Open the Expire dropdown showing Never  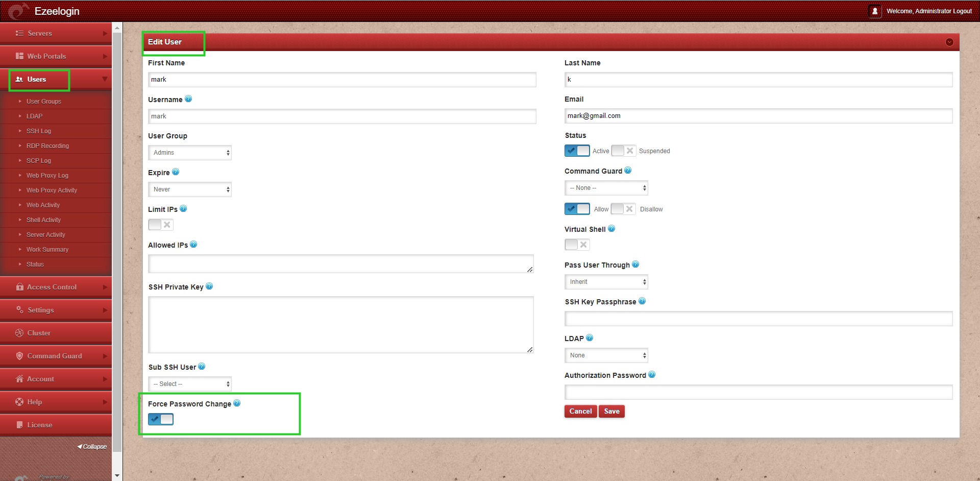190,189
